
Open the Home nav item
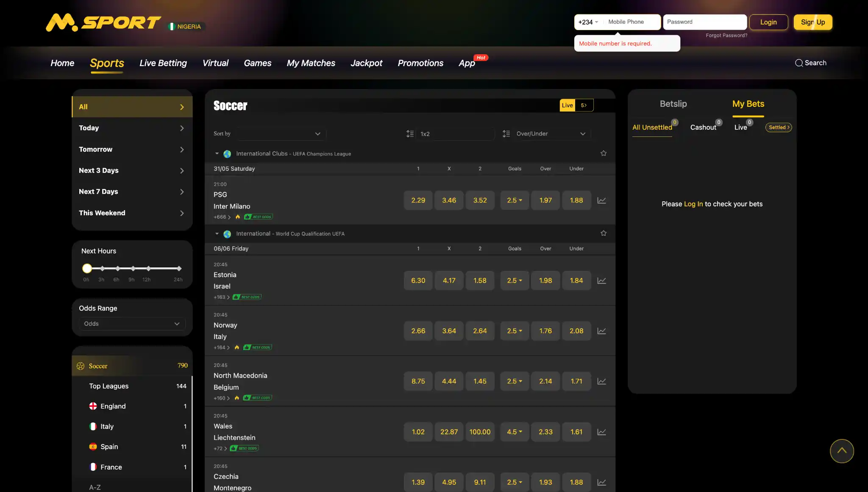click(x=62, y=63)
